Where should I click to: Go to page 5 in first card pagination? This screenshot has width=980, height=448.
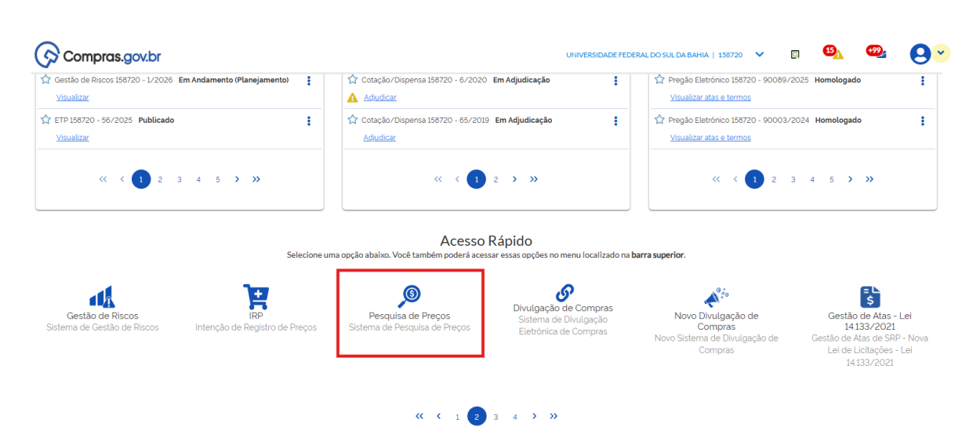tap(217, 179)
